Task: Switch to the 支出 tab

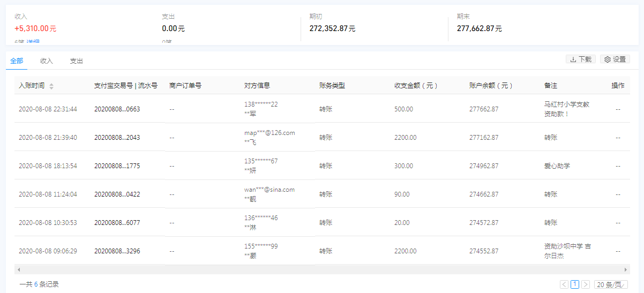Action: pos(77,61)
